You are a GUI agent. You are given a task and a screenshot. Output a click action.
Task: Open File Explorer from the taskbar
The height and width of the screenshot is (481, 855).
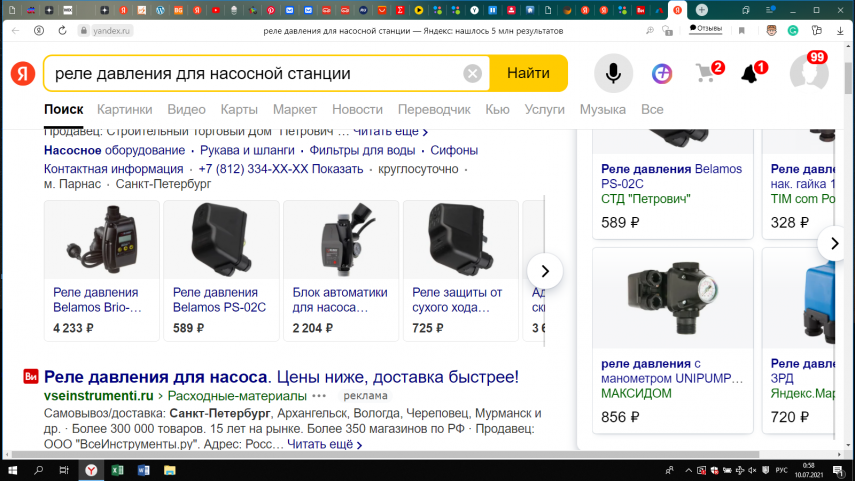[x=170, y=470]
